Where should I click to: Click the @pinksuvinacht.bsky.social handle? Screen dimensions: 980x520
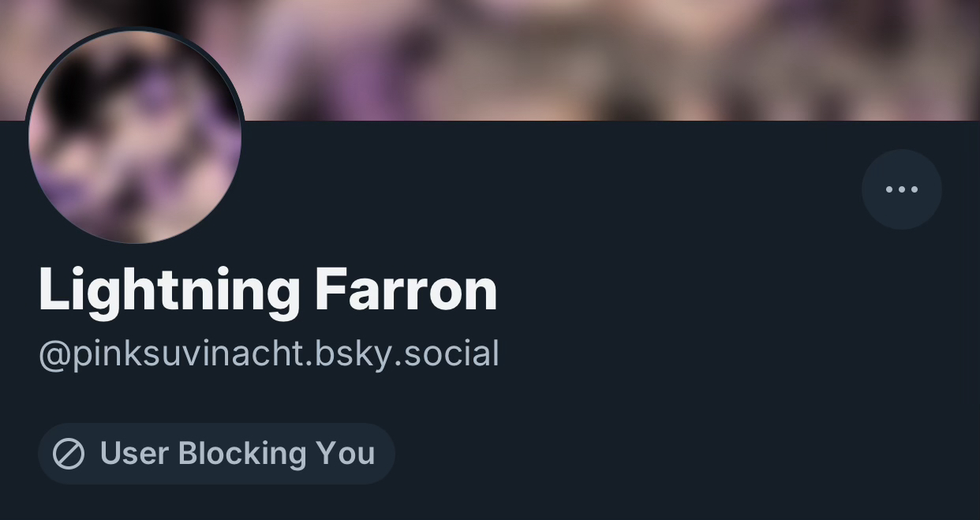269,354
